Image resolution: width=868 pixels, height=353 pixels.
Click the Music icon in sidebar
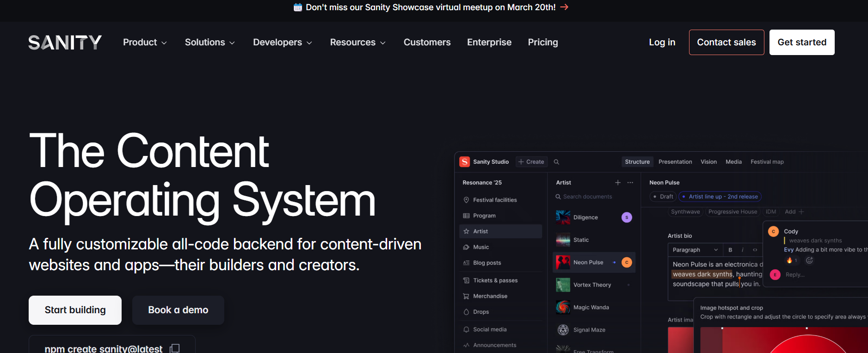[466, 247]
